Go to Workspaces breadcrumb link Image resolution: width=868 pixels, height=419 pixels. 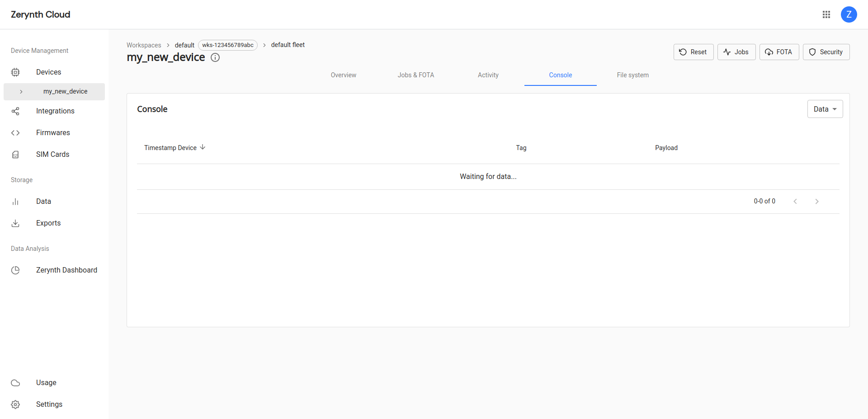[x=144, y=45]
